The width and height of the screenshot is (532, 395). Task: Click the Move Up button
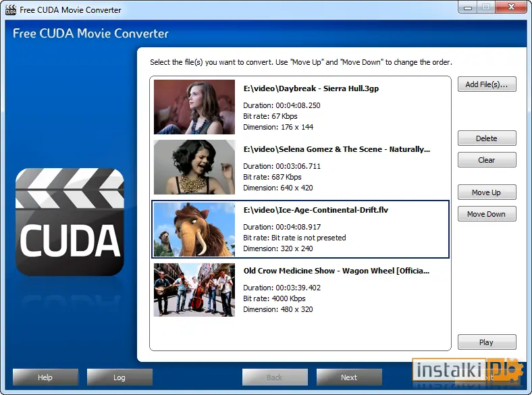coord(487,192)
